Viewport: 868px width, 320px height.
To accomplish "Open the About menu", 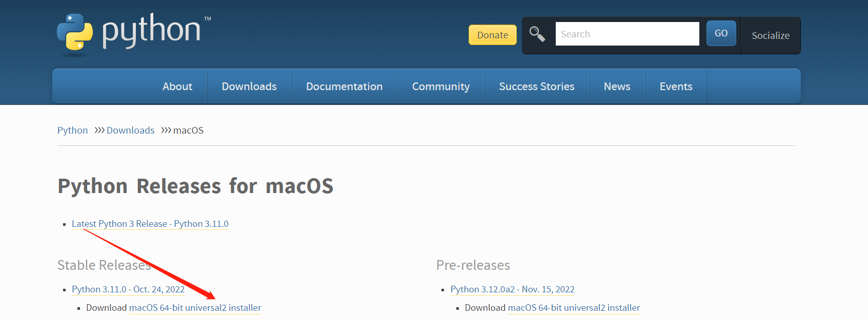I will point(177,87).
